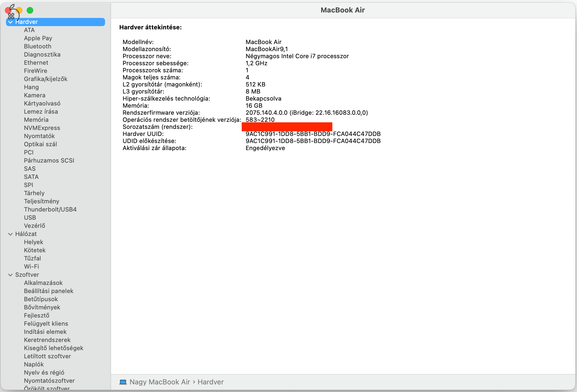Select the Szoftver category label

coord(27,275)
